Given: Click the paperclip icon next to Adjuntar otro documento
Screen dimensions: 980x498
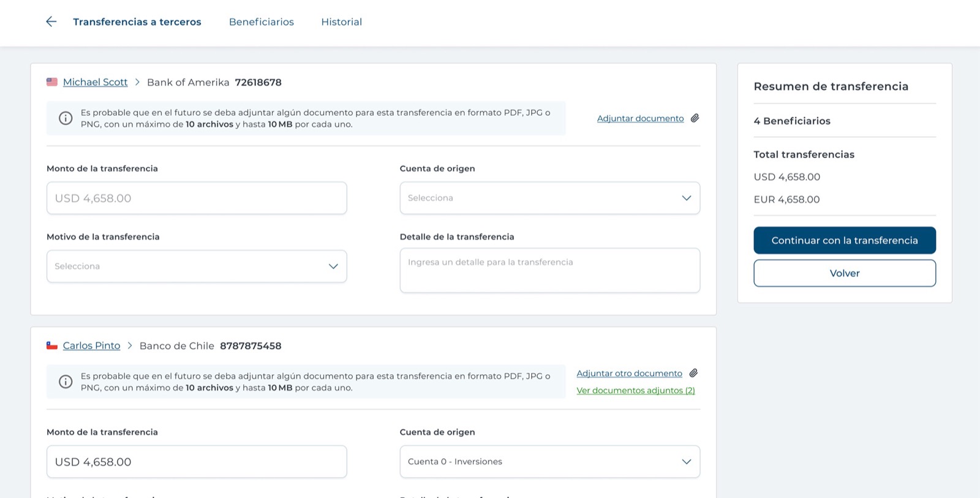Looking at the screenshot, I should [x=693, y=373].
